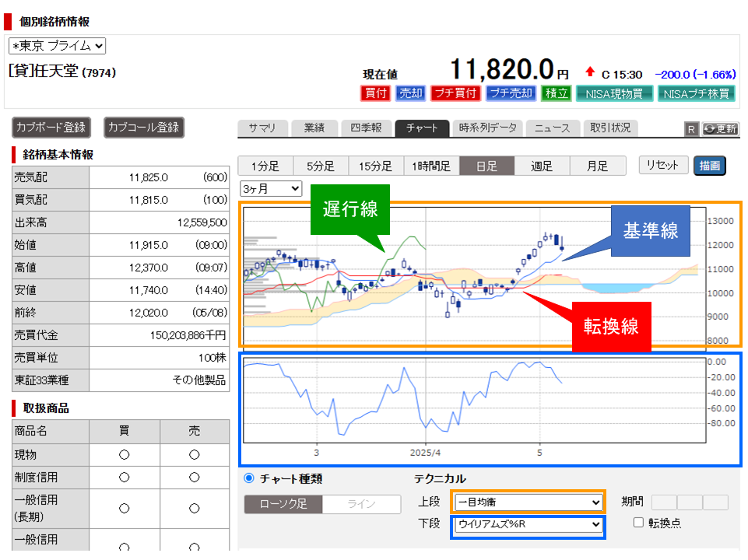Switch to 週足 timeframe
The width and height of the screenshot is (748, 560).
coord(542,166)
